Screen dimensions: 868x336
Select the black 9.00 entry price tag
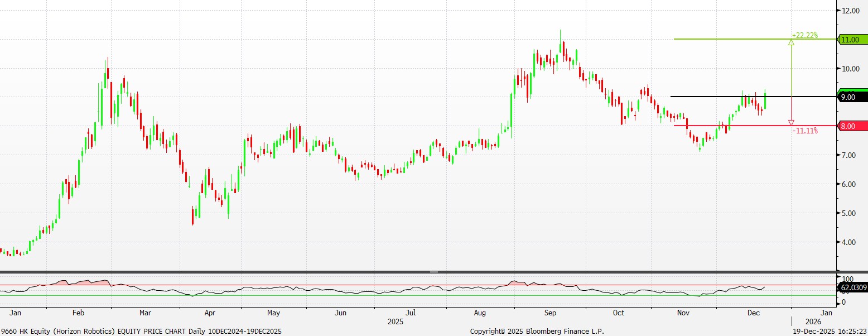pyautogui.click(x=853, y=97)
